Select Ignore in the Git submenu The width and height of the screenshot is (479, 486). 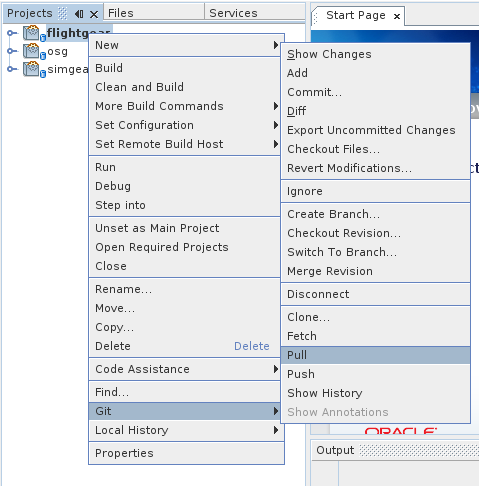coord(376,191)
